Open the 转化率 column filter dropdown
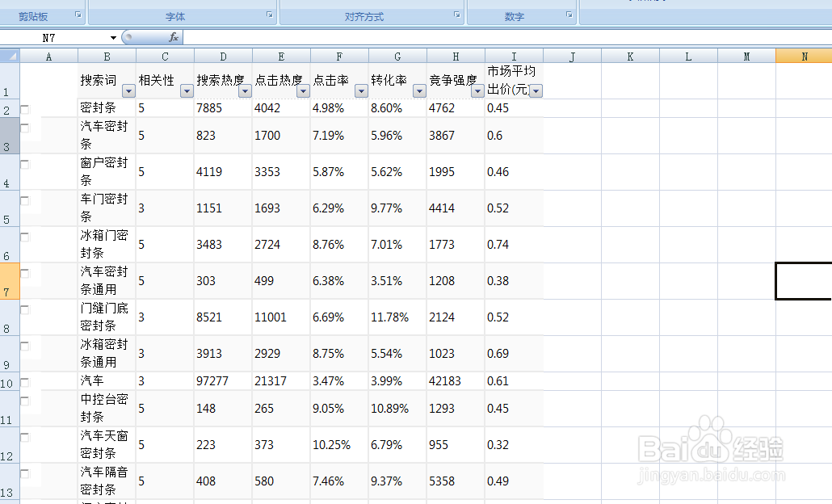Image resolution: width=832 pixels, height=504 pixels. coord(419,91)
